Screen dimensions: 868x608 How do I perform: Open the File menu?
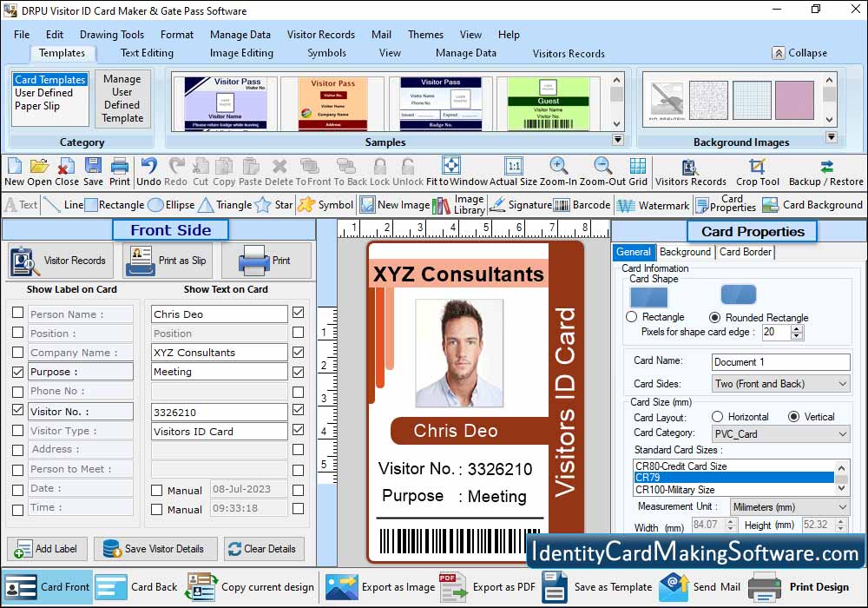[x=22, y=35]
